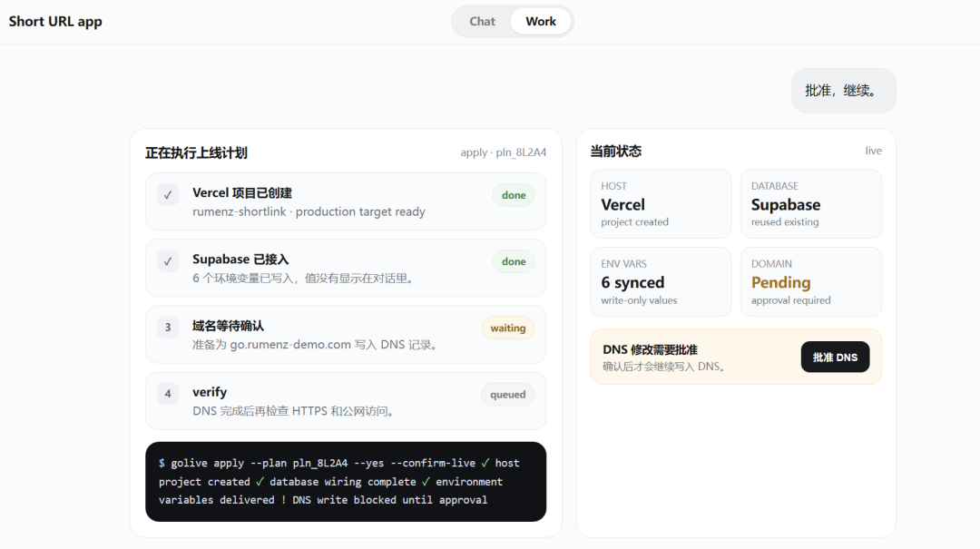Click the apply · pln_8L2A4 label
Screen dimensions: 980x549
point(503,152)
